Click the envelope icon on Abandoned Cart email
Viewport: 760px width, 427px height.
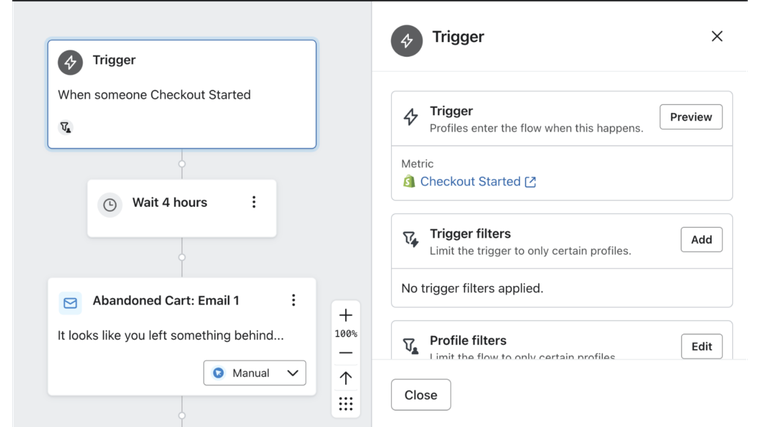coord(70,301)
